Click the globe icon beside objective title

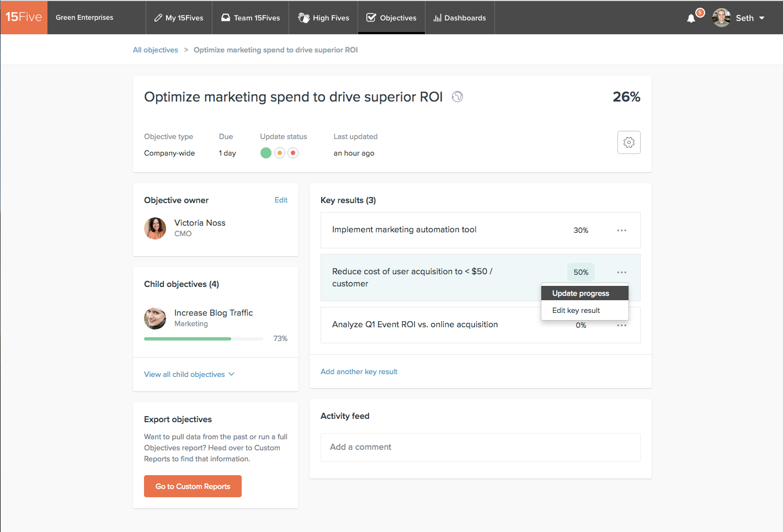457,97
